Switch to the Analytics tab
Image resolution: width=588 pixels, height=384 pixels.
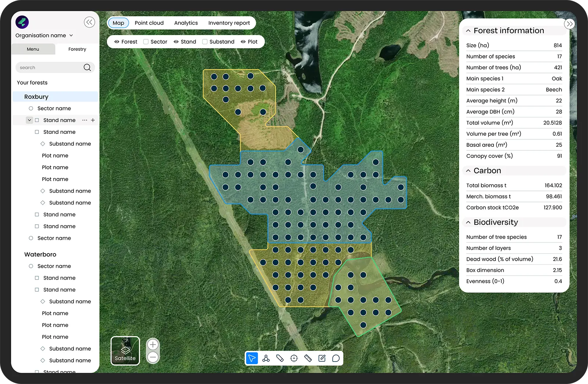pos(186,23)
